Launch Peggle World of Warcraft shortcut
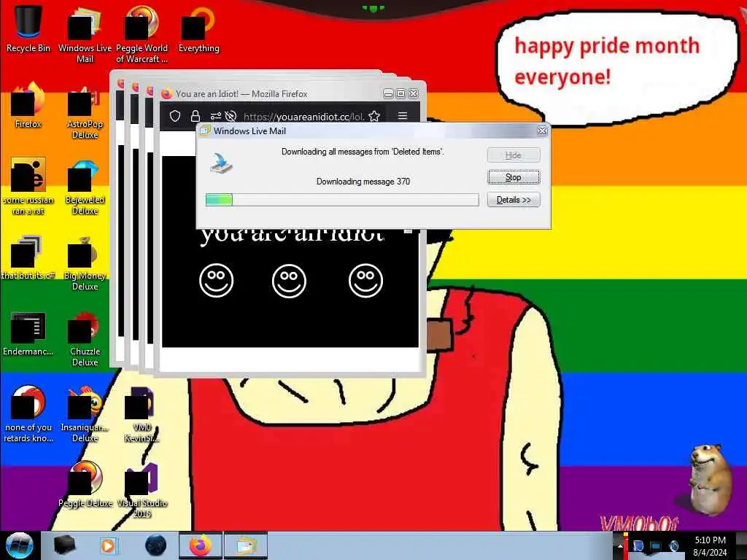This screenshot has height=560, width=747. pyautogui.click(x=142, y=34)
